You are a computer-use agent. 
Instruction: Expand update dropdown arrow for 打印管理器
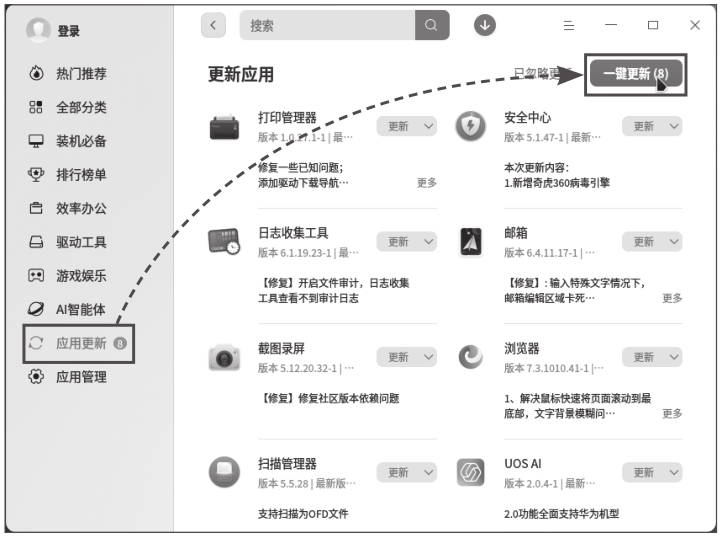point(428,126)
